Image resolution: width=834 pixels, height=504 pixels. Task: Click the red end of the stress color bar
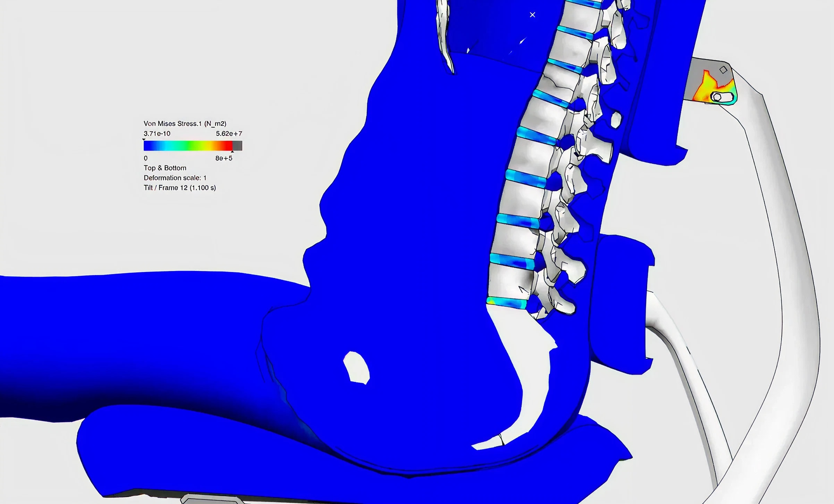[x=228, y=145]
